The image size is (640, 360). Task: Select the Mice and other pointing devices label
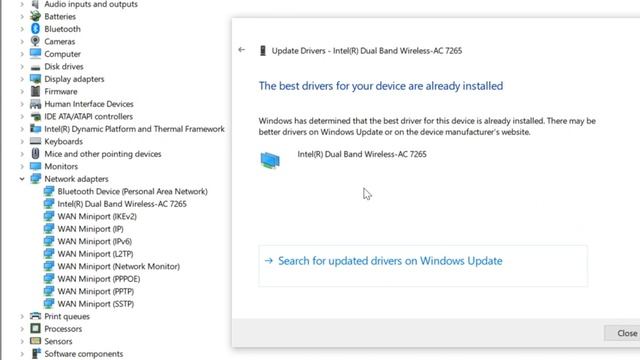click(x=102, y=154)
